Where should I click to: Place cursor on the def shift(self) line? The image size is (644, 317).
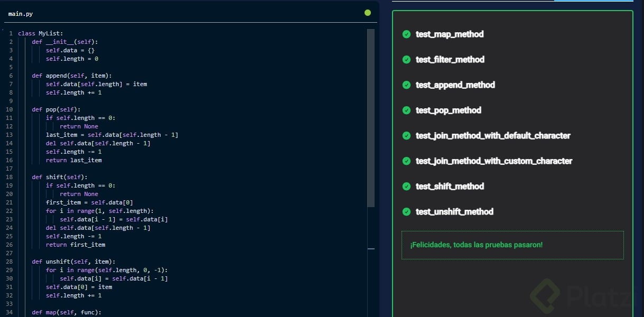pos(59,177)
